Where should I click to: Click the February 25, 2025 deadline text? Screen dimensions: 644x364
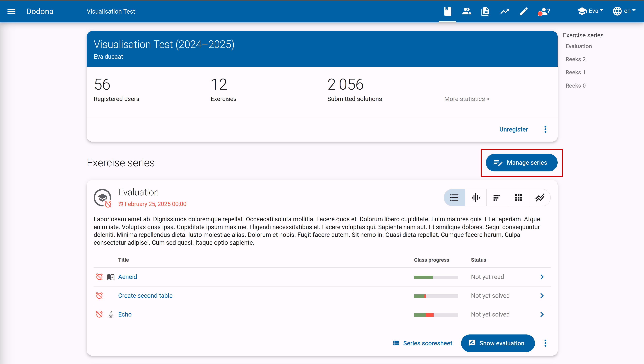pos(155,204)
